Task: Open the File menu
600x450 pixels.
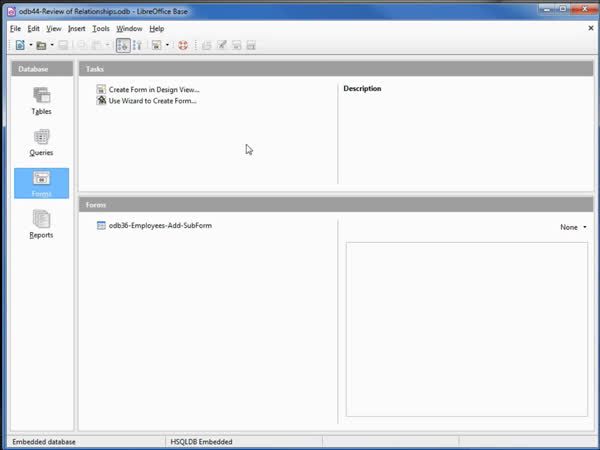Action: tap(15, 29)
